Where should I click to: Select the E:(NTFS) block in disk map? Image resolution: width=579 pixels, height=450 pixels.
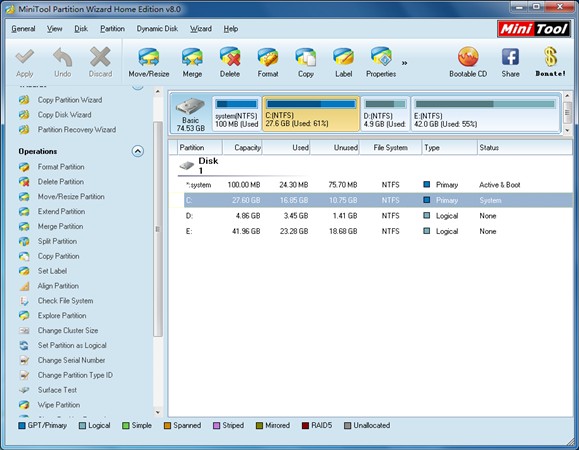pos(486,114)
